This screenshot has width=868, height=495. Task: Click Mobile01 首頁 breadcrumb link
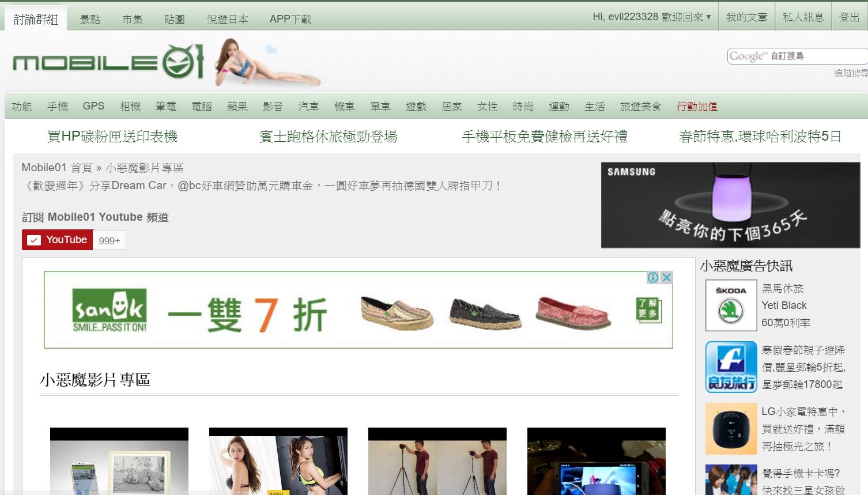[x=57, y=168]
